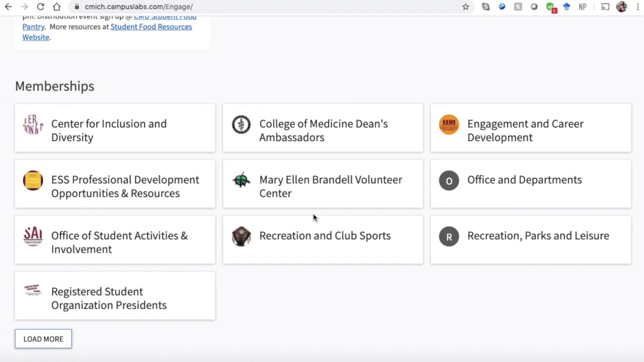644x362 pixels.
Task: Click the browser forward arrow
Action: coord(24,7)
